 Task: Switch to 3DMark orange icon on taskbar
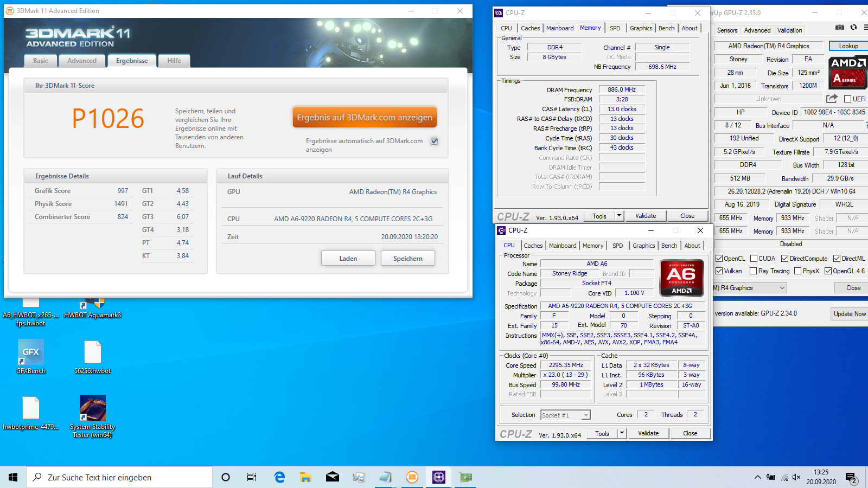[x=412, y=477]
